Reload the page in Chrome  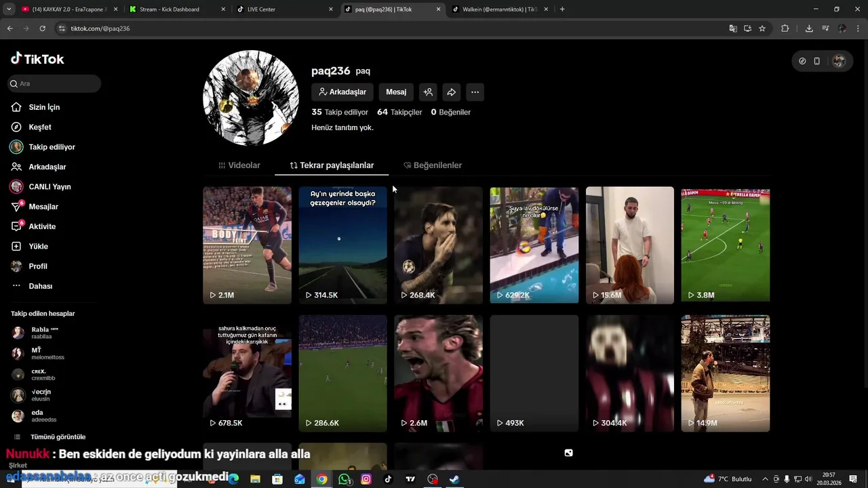tap(42, 28)
